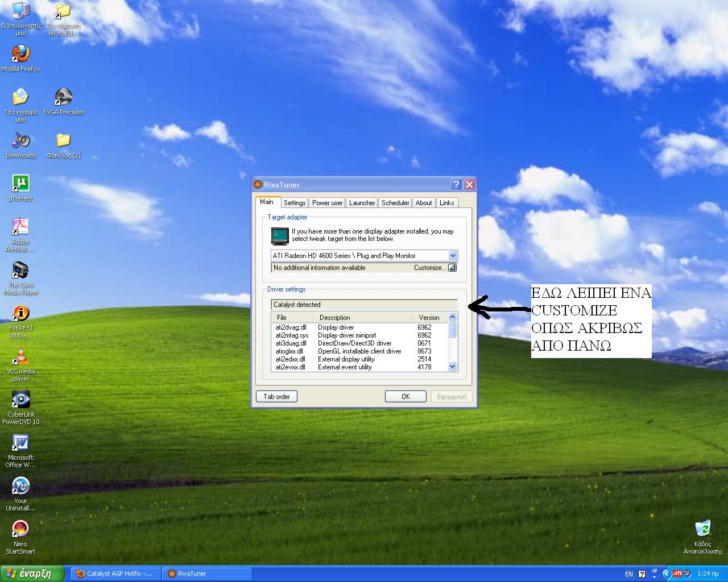
Task: Select the atioglxx.dll row
Action: 360,351
